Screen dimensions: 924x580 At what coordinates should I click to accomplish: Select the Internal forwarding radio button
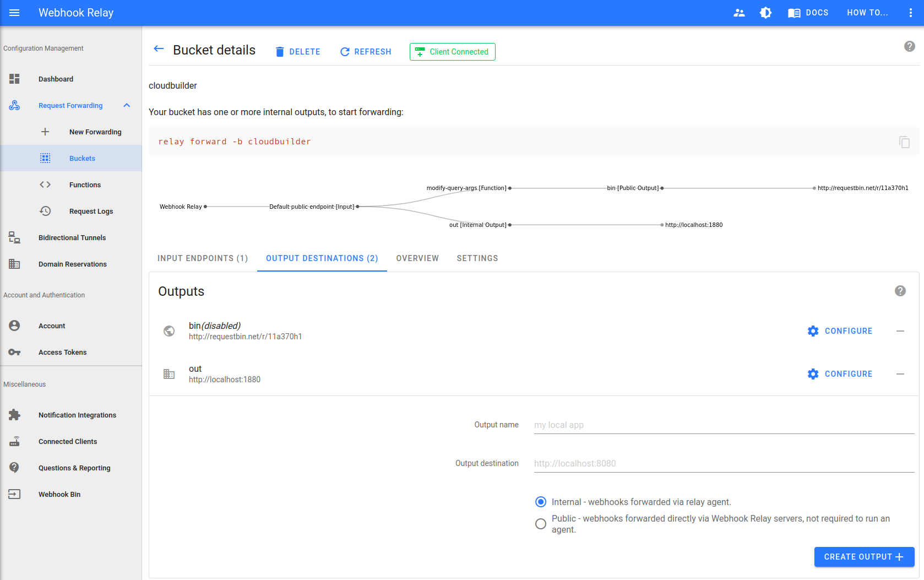click(540, 502)
